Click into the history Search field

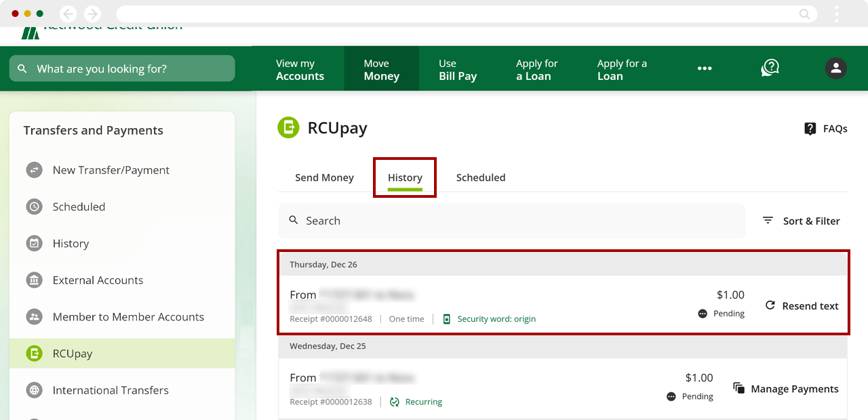(x=511, y=221)
